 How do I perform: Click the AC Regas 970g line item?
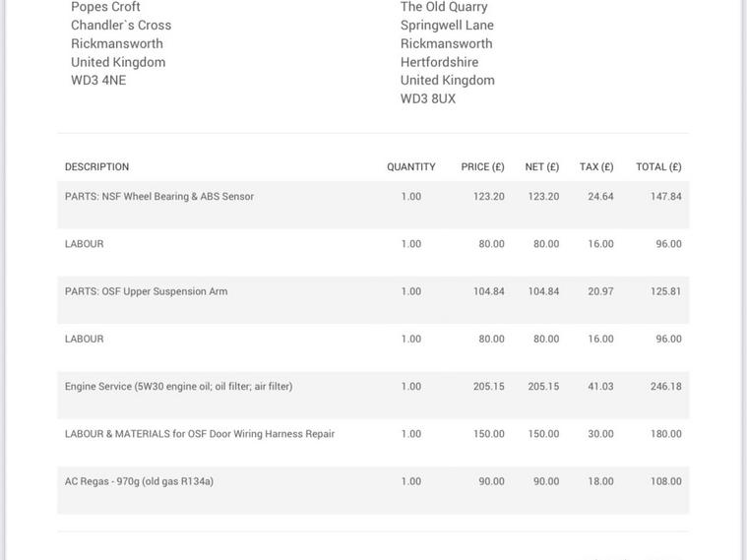point(373,490)
